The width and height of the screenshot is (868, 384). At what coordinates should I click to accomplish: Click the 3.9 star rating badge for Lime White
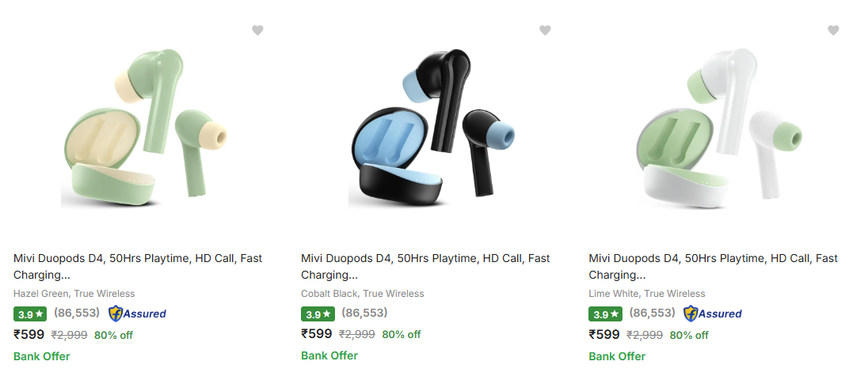(606, 314)
